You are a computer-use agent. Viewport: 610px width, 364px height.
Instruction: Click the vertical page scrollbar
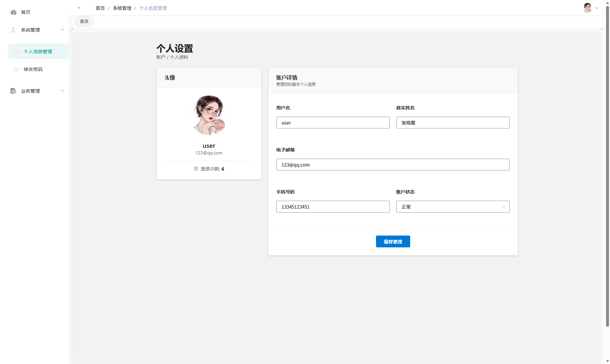pos(607,164)
